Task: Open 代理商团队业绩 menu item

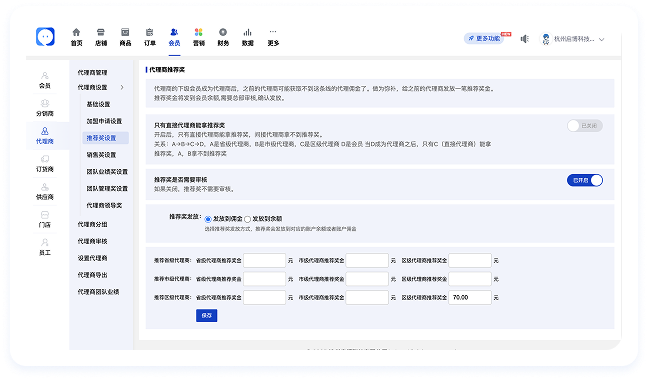Action: click(98, 292)
